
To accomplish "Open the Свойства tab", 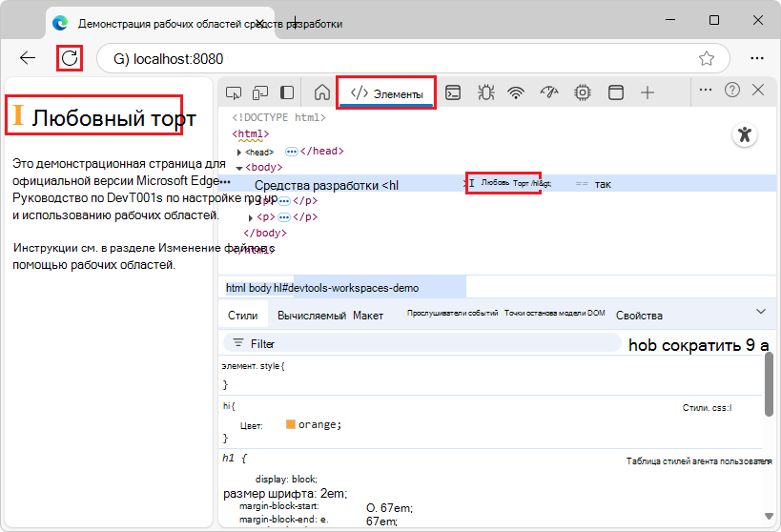I will [639, 316].
